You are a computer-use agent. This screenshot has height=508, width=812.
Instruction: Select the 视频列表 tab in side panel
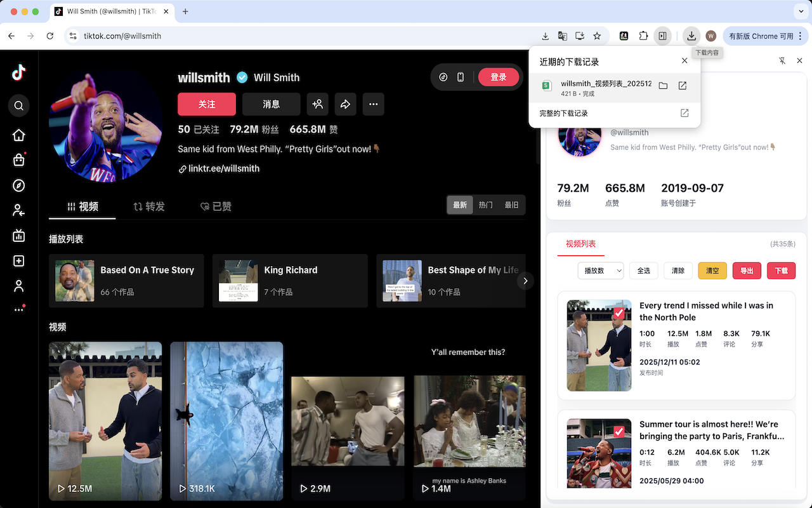pyautogui.click(x=580, y=244)
